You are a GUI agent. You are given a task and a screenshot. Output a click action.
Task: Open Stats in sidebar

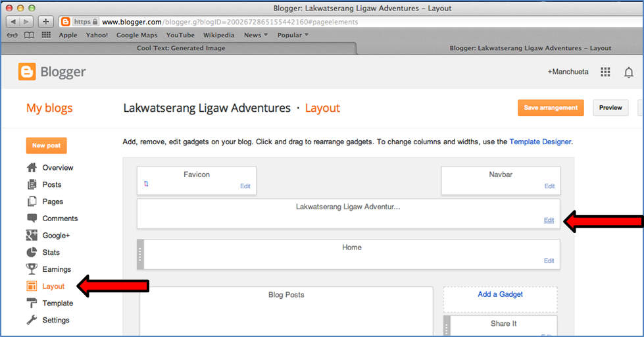(51, 252)
